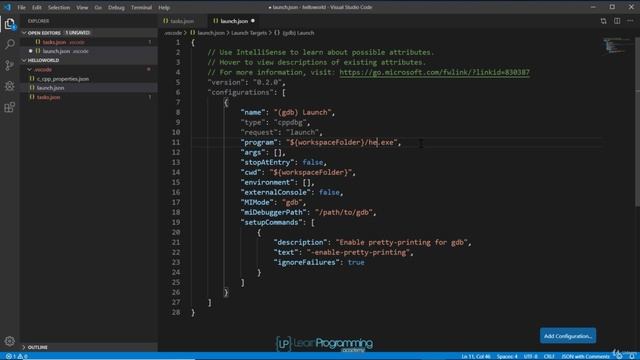Click the "miDebuggerPath" key on line 18
This screenshot has height=360, width=640.
coord(273,212)
